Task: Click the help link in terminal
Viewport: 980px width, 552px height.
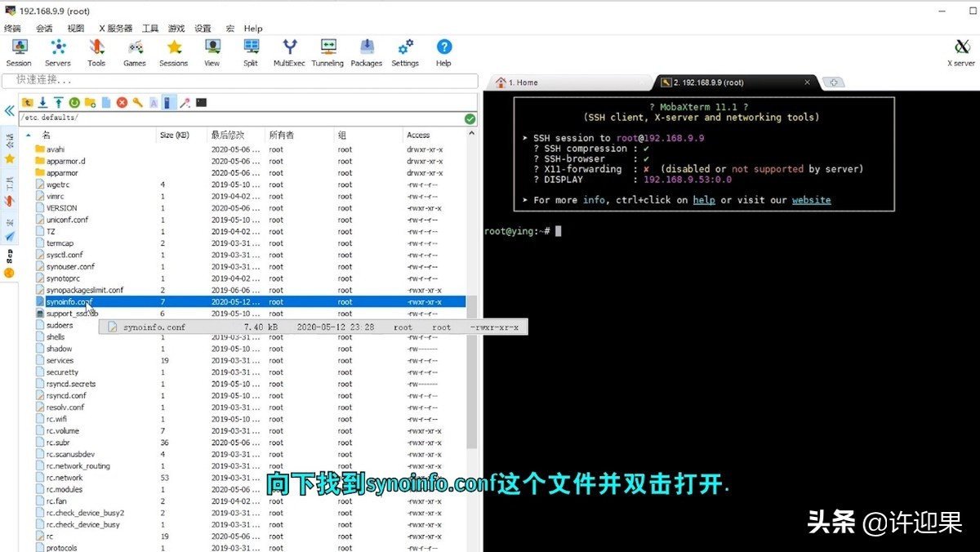Action: [x=704, y=200]
